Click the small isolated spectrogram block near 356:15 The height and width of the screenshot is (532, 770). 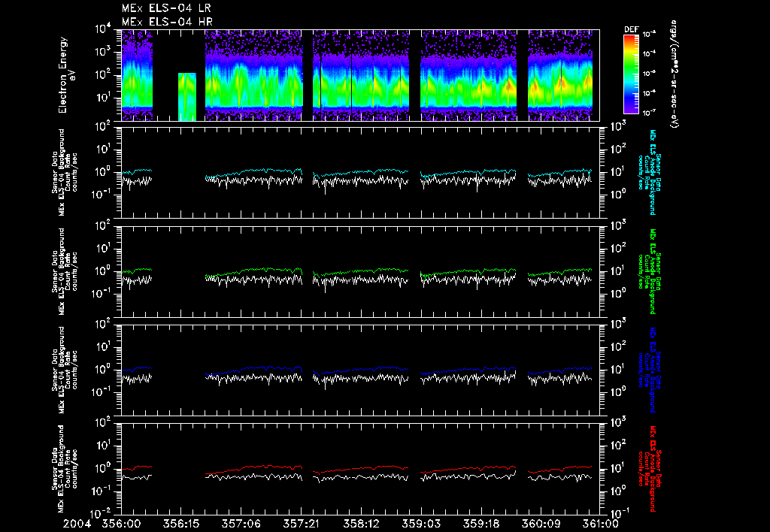187,97
